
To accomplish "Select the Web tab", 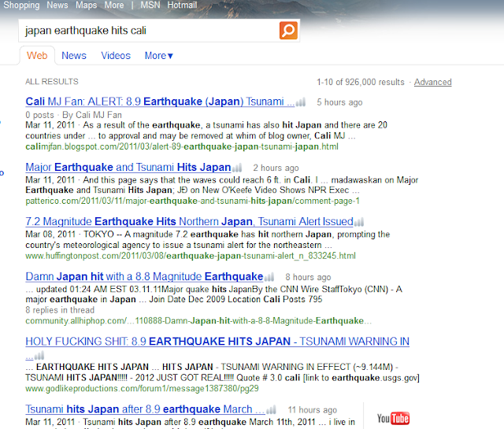I will point(37,56).
